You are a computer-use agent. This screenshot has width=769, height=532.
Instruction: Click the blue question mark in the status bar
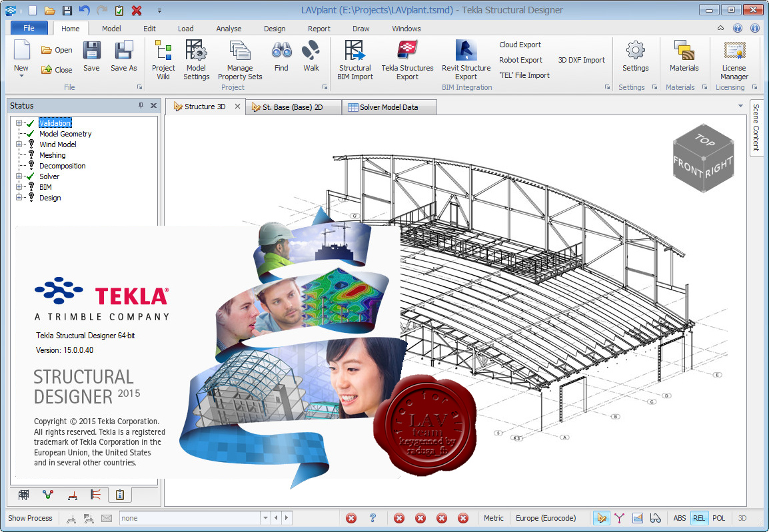tap(373, 518)
